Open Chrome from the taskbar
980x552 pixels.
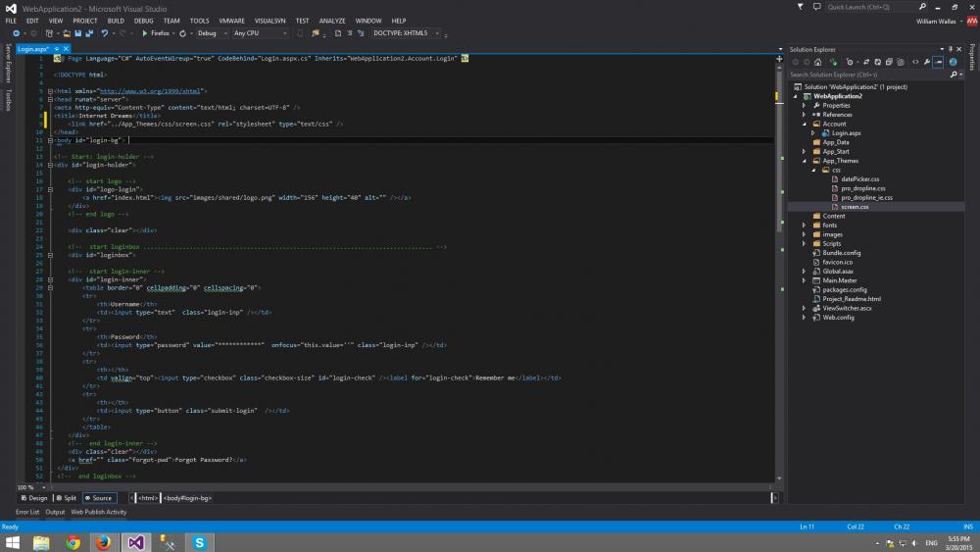pos(73,542)
